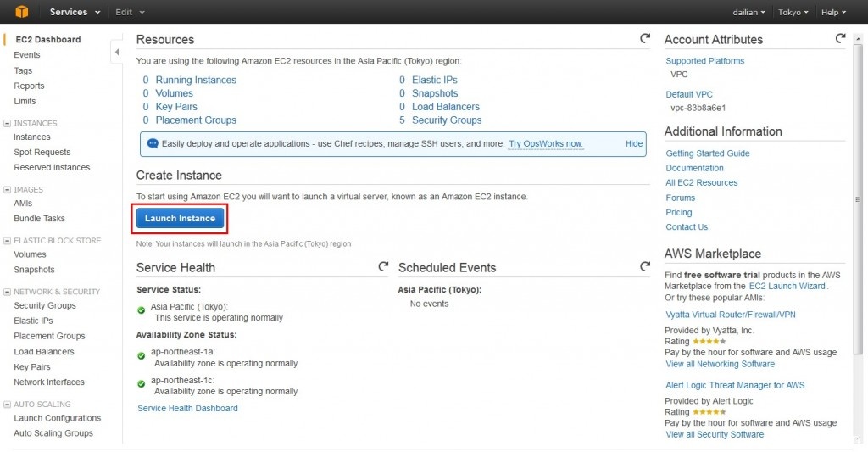Collapse the left navigation sidebar arrow
Image resolution: width=868 pixels, height=452 pixels.
coord(116,53)
